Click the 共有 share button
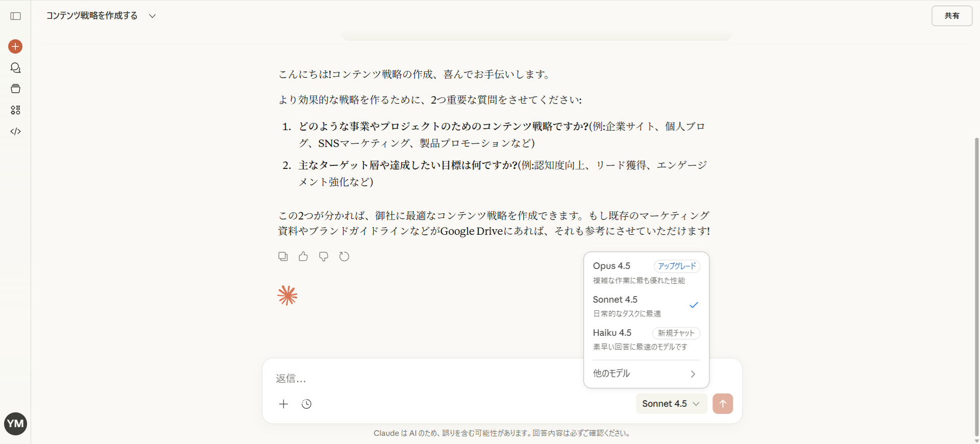The image size is (980, 444). pyautogui.click(x=951, y=16)
